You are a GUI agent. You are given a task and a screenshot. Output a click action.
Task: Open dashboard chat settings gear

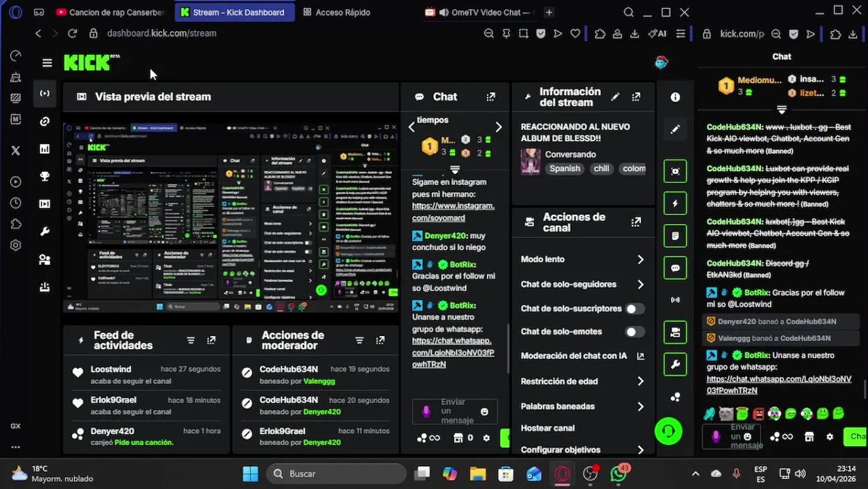pos(486,438)
